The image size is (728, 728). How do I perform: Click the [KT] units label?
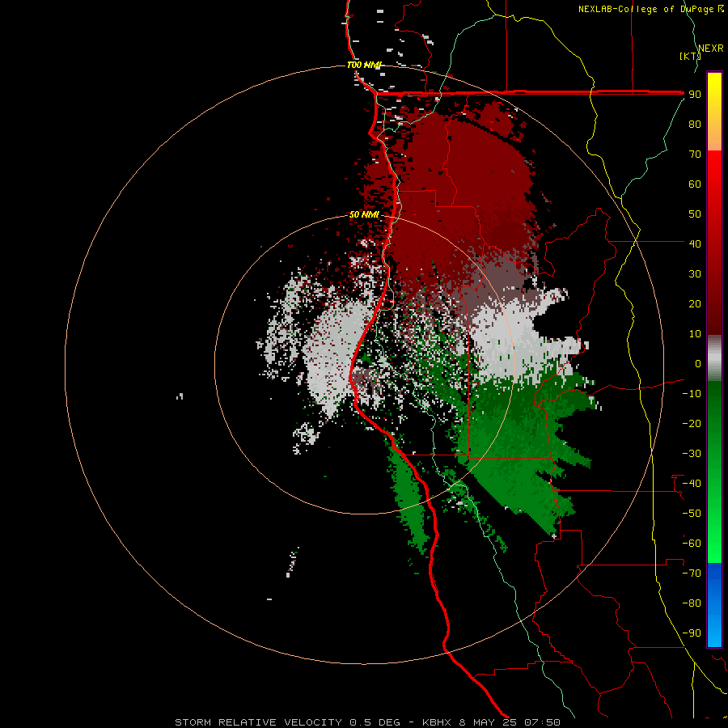(690, 56)
